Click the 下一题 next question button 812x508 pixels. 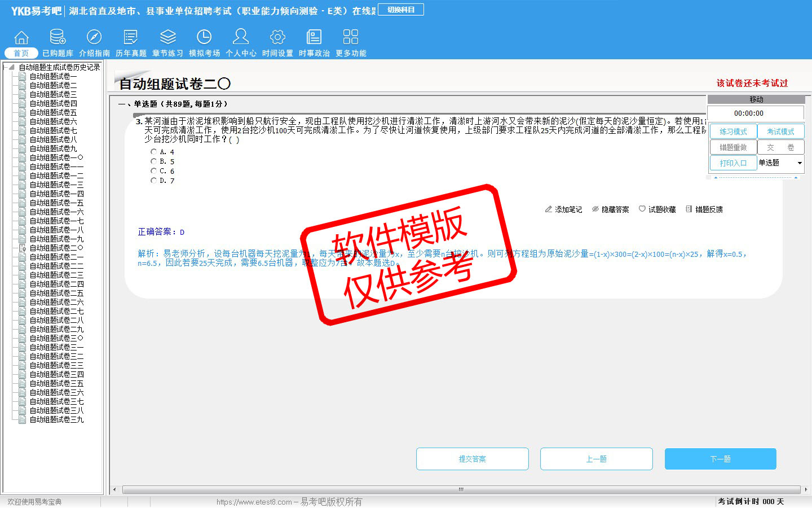[720, 459]
